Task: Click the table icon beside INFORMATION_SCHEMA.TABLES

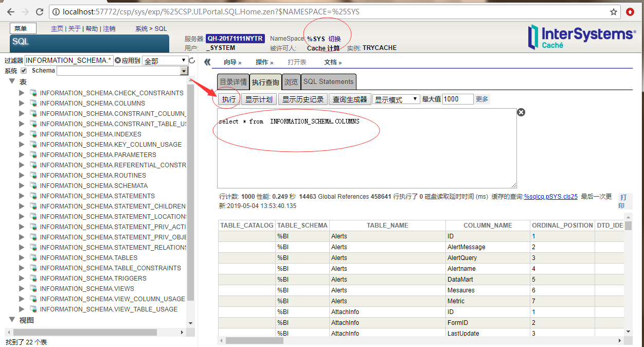Action: [x=33, y=257]
